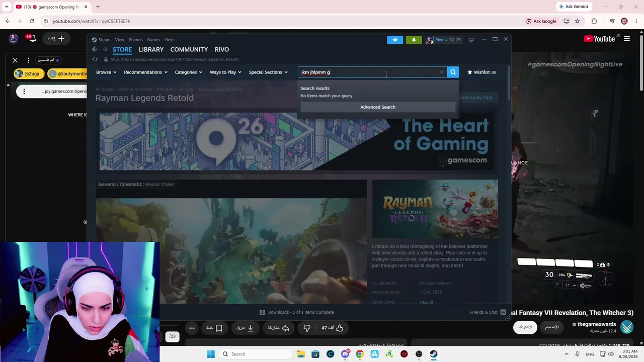Screen dimensions: 644x362
Task: Open the Wishlist in Steam store
Action: coord(481,72)
